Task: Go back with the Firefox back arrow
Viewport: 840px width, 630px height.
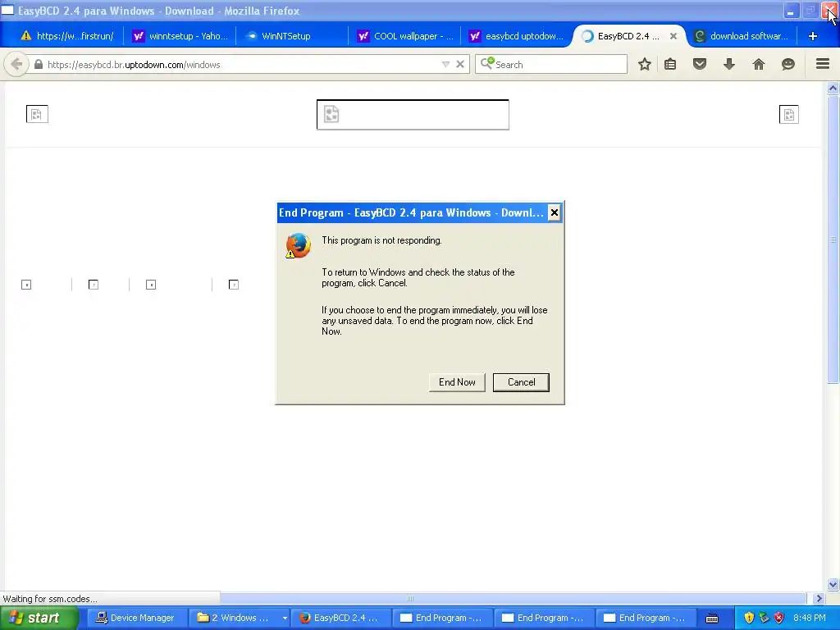Action: pyautogui.click(x=16, y=64)
